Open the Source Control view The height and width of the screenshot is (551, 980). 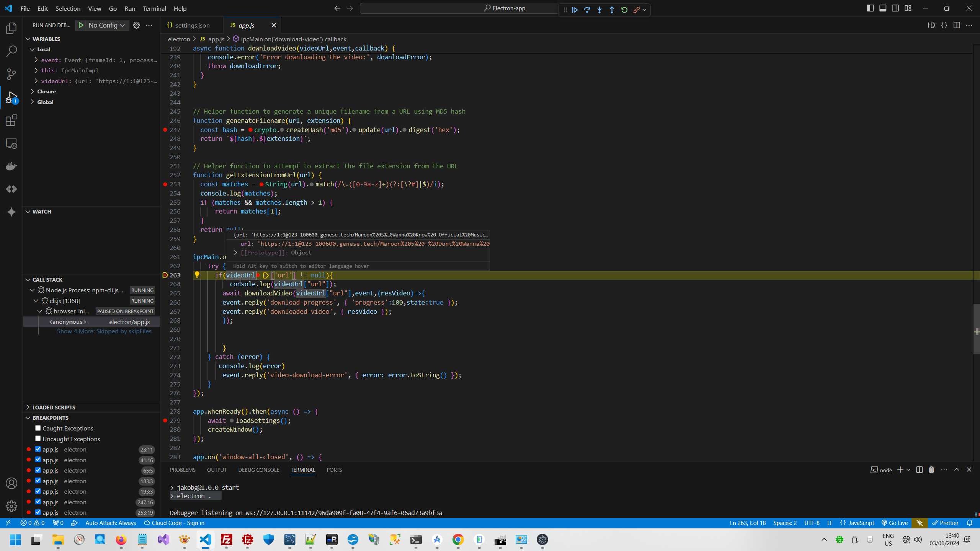coord(11,74)
